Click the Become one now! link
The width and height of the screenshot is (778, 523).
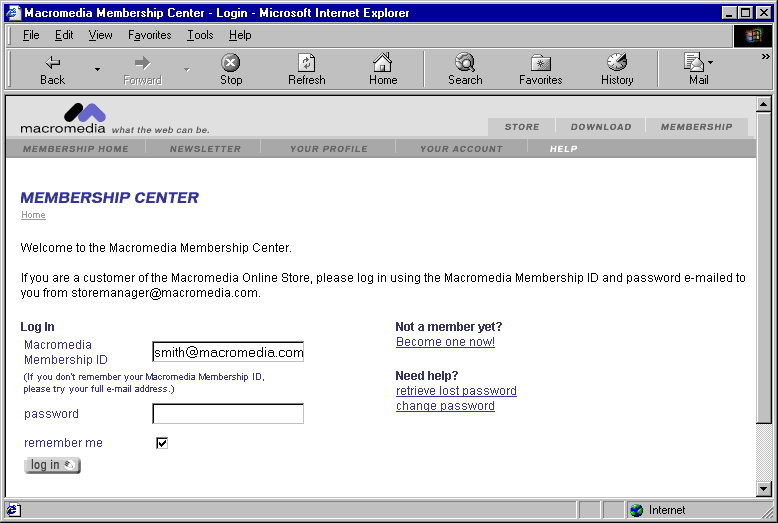click(x=445, y=342)
